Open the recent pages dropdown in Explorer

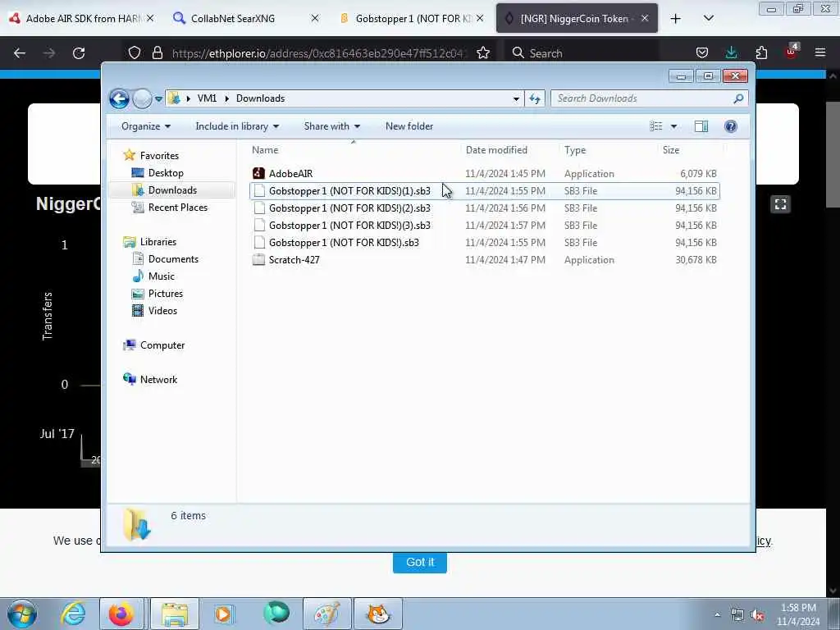pos(158,98)
